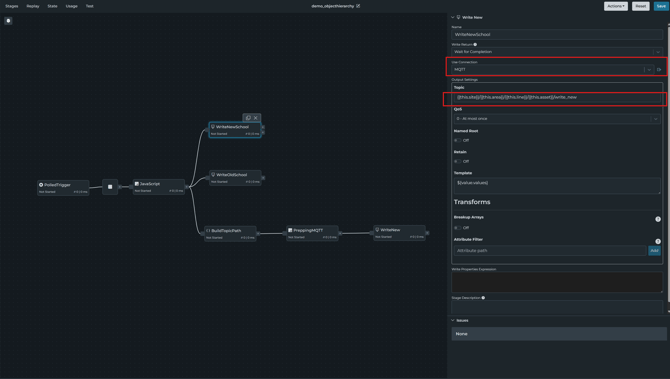
Task: Click the Stage Description text area
Action: tap(557, 307)
